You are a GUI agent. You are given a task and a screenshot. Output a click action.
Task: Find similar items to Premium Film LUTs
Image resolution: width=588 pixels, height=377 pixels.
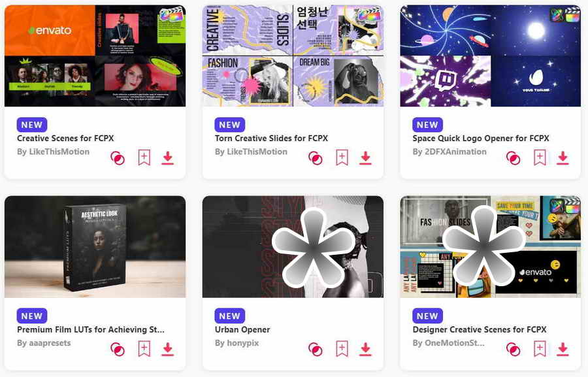coord(118,350)
